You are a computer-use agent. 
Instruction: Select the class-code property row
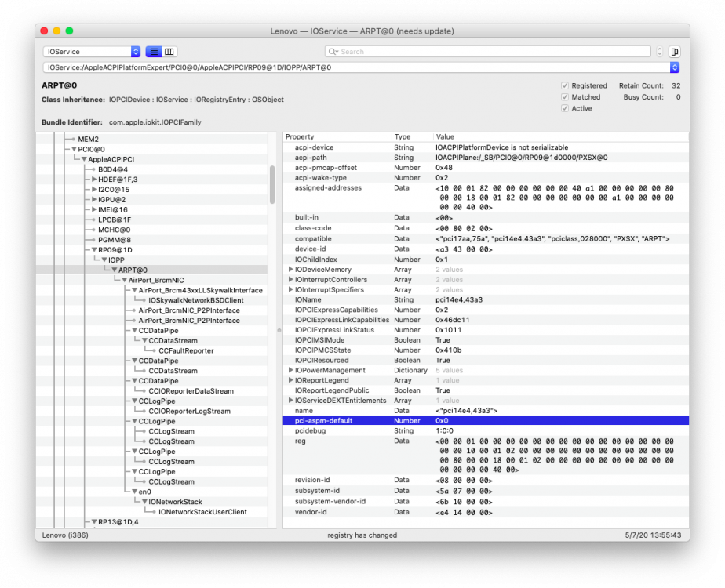486,228
